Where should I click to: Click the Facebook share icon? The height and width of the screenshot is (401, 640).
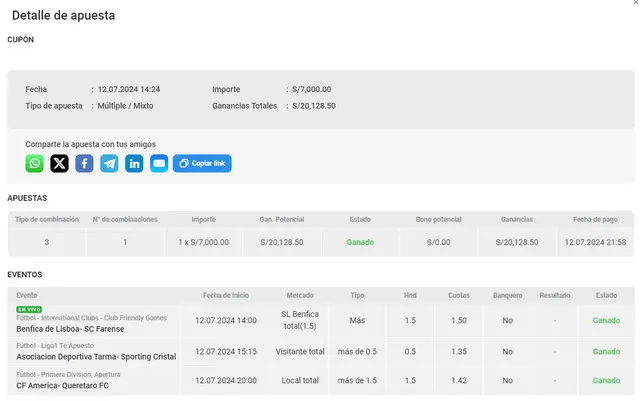click(85, 163)
